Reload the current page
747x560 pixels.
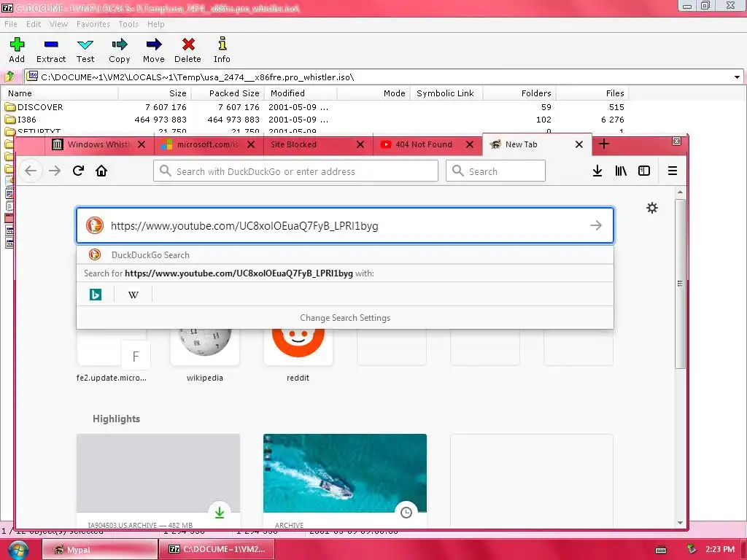tap(78, 171)
